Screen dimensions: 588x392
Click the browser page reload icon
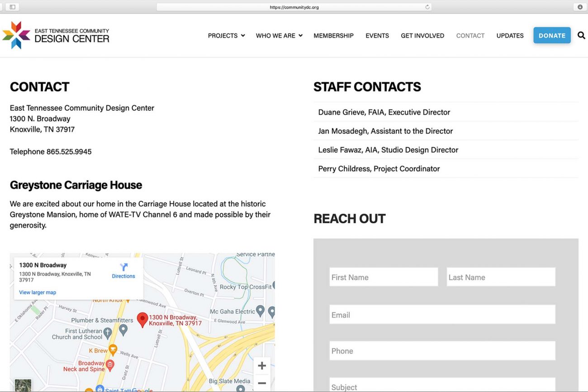pyautogui.click(x=427, y=7)
